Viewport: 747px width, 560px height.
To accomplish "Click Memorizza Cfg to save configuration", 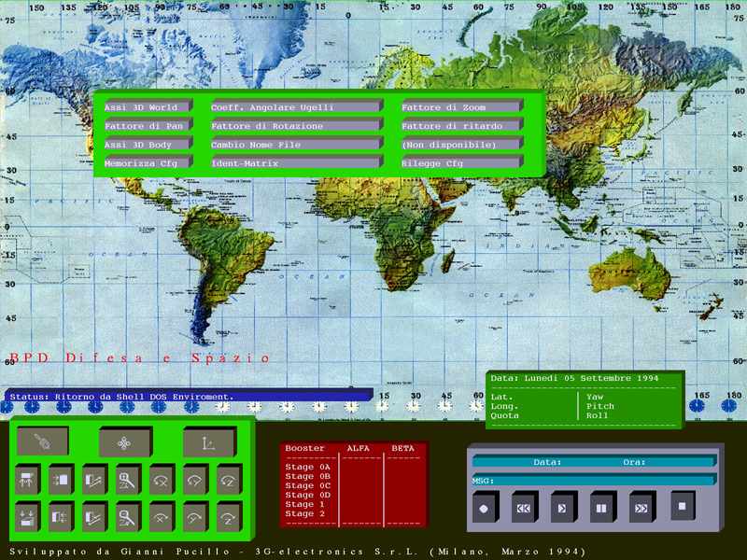I will [x=148, y=162].
